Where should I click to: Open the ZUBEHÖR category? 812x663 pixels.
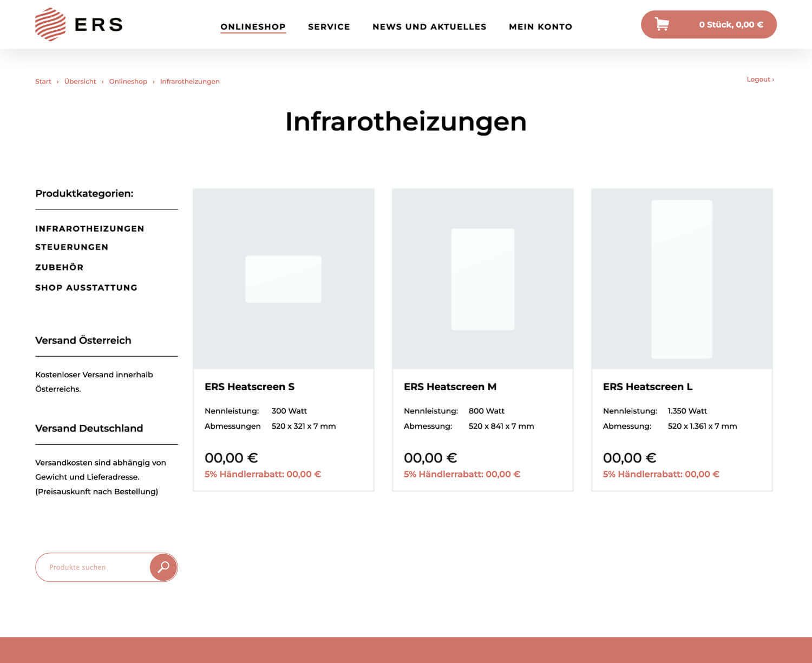click(59, 267)
